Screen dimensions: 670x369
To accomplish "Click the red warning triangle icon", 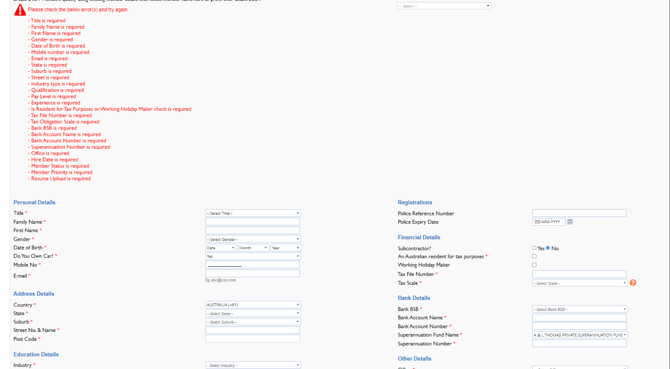I will (20, 10).
